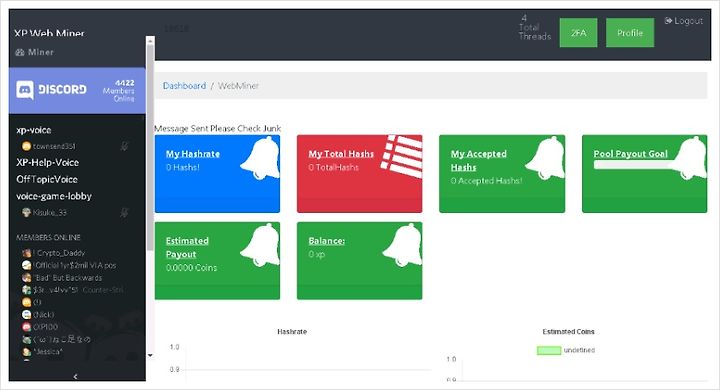Screen dimensions: 720x390
Task: Click the Jessica member avatar
Action: 27,351
